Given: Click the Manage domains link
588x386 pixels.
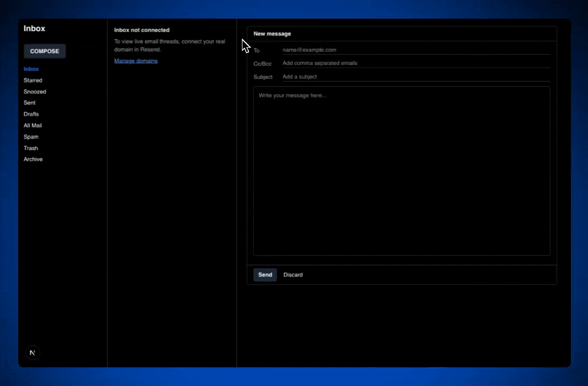Looking at the screenshot, I should (135, 61).
